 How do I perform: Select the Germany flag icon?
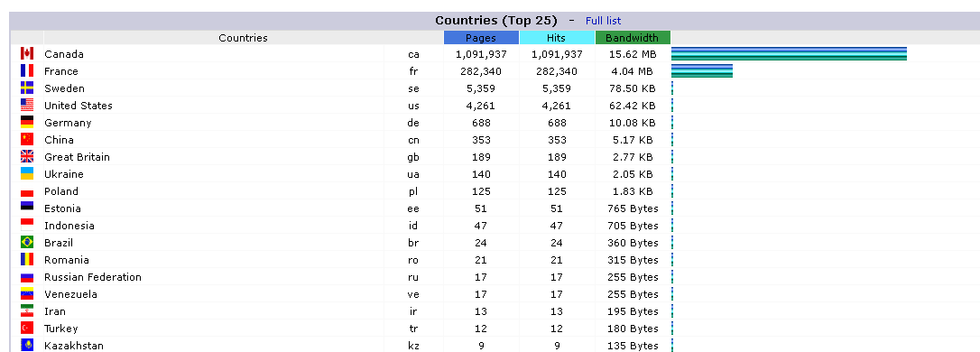click(x=27, y=123)
